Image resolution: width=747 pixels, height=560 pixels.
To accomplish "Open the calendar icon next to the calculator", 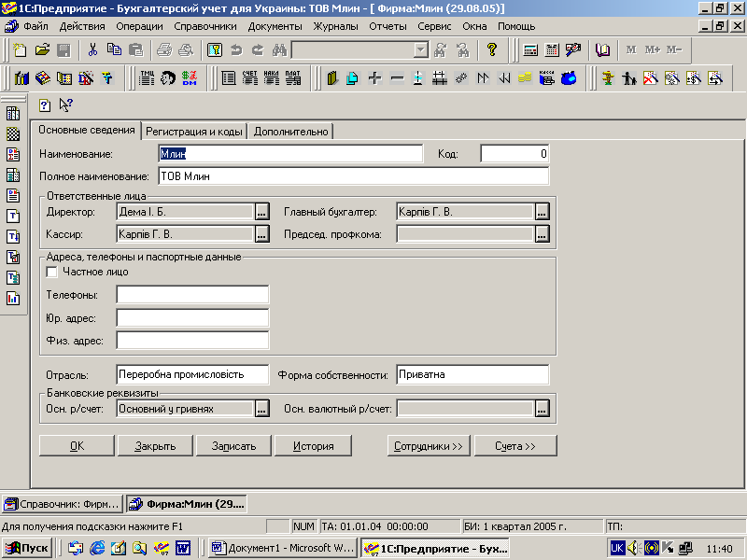I will pos(552,50).
